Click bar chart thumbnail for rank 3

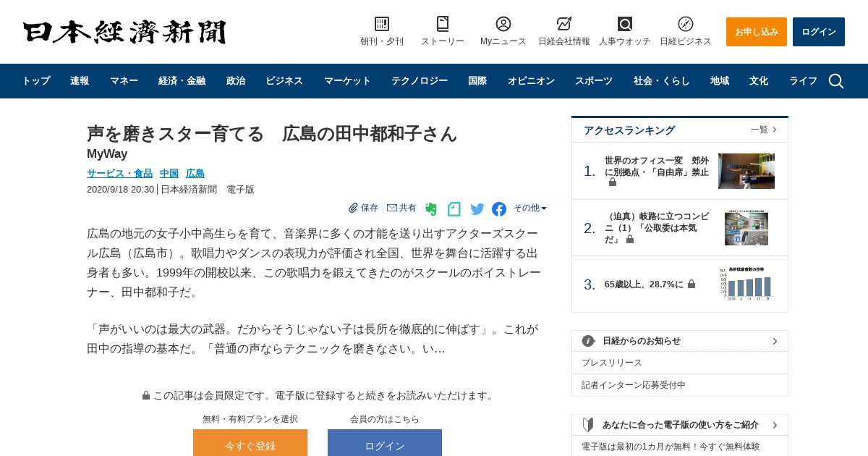746,284
